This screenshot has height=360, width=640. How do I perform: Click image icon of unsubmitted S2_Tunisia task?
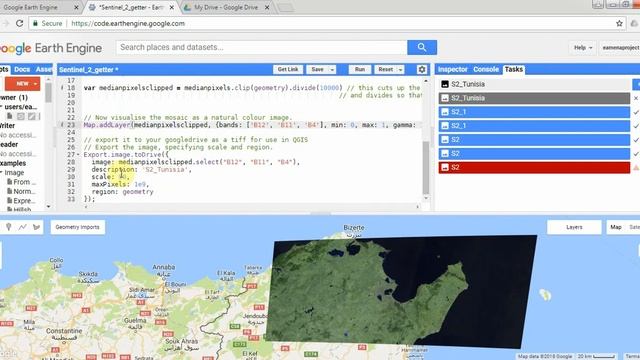[x=445, y=84]
